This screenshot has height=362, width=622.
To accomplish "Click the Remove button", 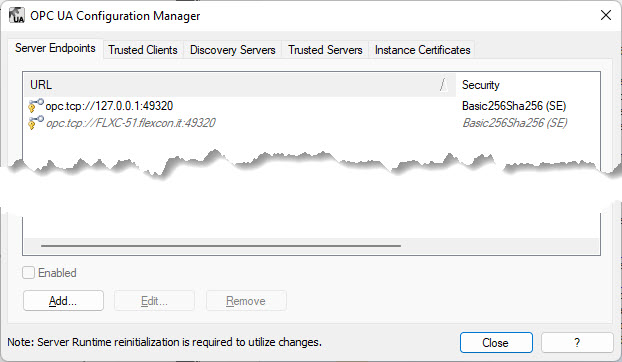I will (x=246, y=301).
